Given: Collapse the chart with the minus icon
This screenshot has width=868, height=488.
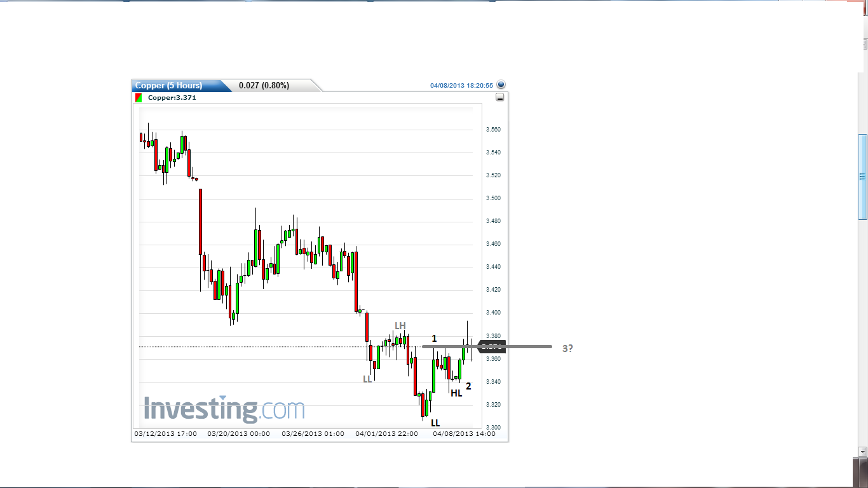Looking at the screenshot, I should pyautogui.click(x=499, y=97).
